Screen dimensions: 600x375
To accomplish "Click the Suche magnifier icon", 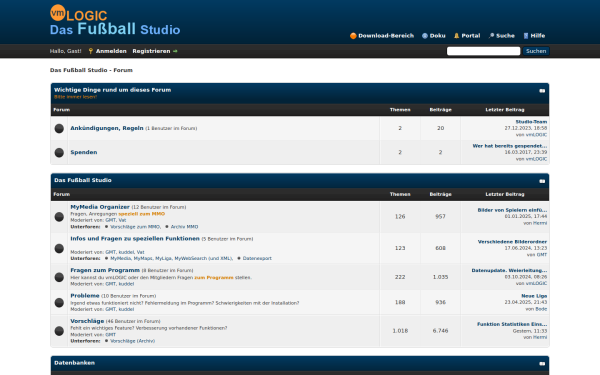I will coord(491,36).
